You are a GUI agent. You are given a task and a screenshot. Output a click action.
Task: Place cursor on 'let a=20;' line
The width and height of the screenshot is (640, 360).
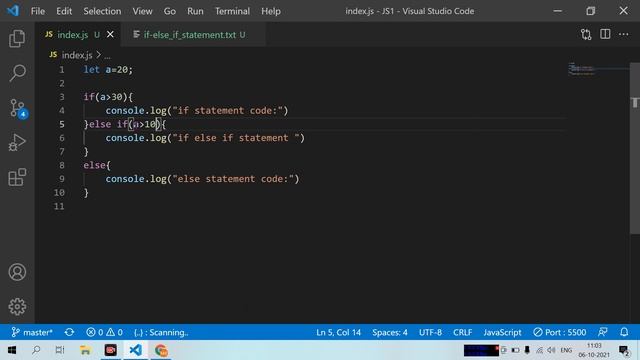(108, 70)
